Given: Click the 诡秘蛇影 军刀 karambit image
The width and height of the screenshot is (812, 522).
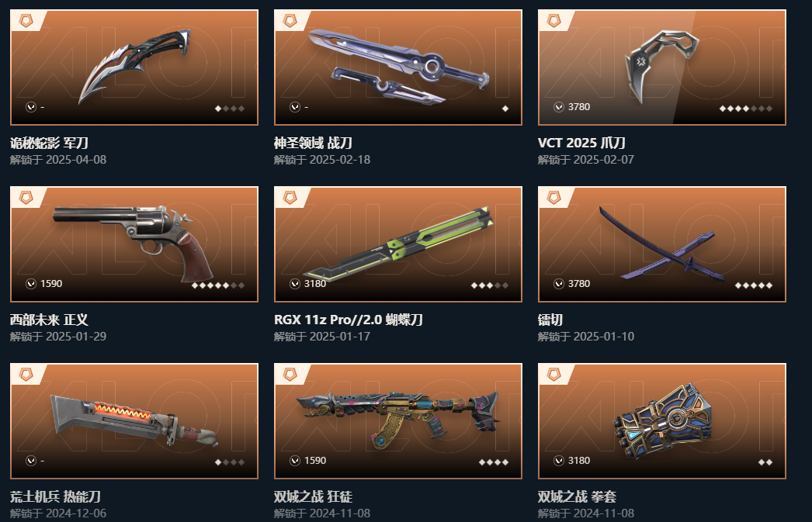Looking at the screenshot, I should 134,66.
